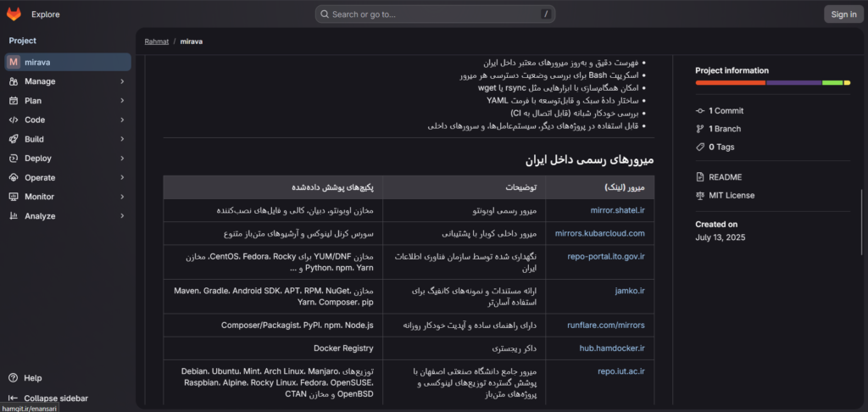Click the Collapse sidebar arrow icon
This screenshot has width=868, height=412.
(14, 398)
